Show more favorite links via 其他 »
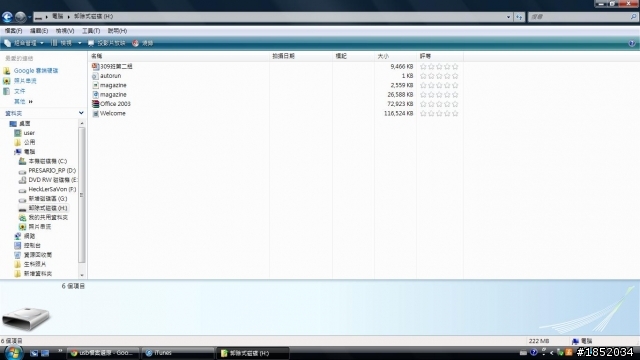Viewport: 640px width, 360px height. [x=23, y=101]
